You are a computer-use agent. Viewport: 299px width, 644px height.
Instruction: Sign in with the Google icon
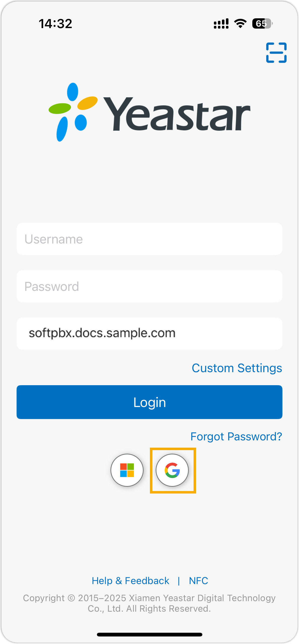click(x=172, y=470)
